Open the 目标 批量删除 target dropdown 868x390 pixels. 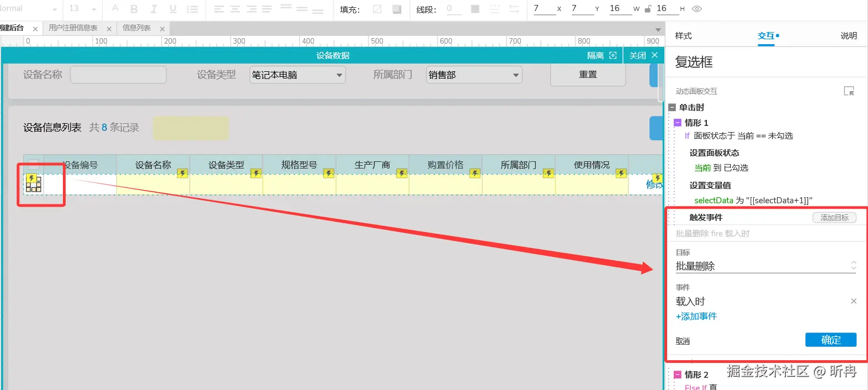click(x=766, y=266)
